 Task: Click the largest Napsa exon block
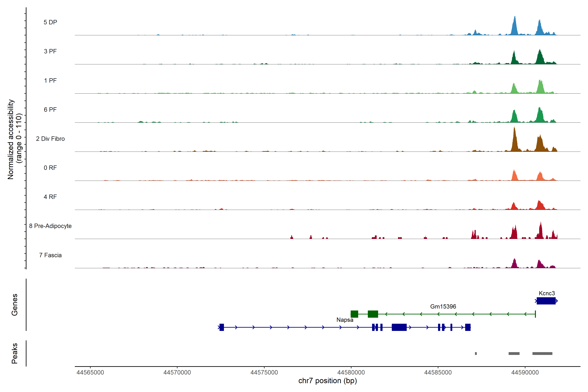[399, 327]
